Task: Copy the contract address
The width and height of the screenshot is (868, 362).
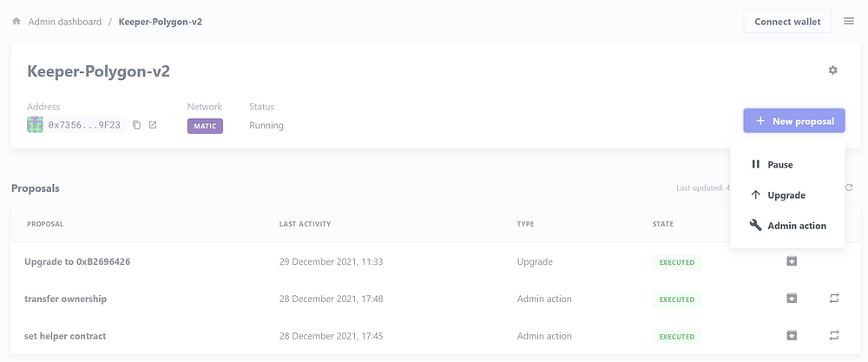Action: 136,125
